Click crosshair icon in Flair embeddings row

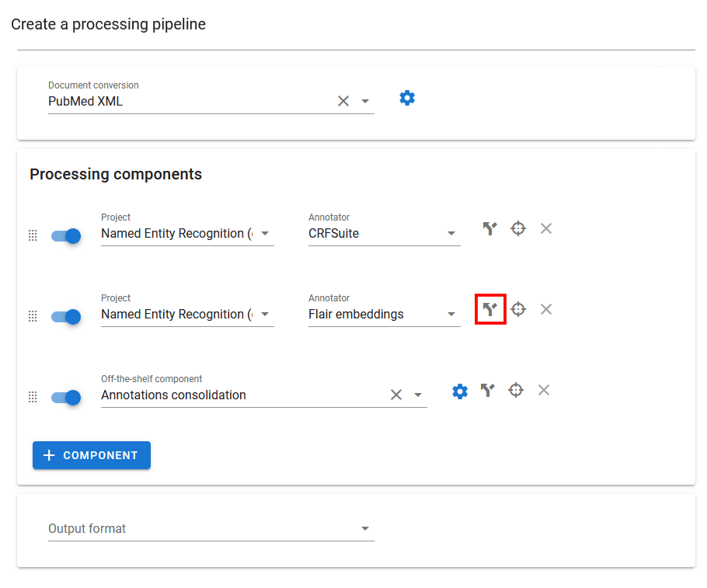click(518, 309)
